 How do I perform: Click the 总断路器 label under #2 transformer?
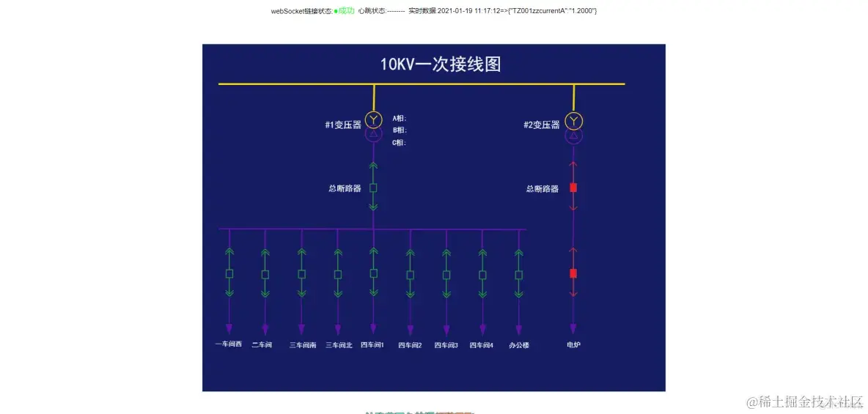point(542,189)
